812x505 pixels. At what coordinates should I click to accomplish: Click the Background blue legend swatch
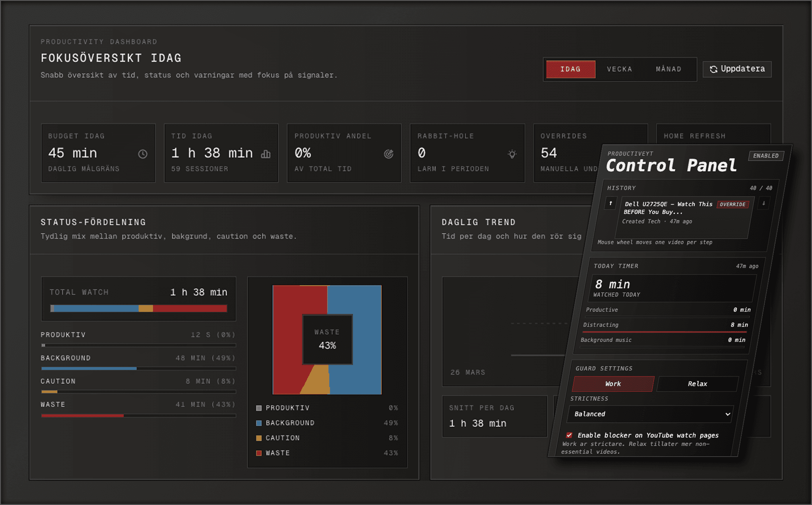(259, 423)
